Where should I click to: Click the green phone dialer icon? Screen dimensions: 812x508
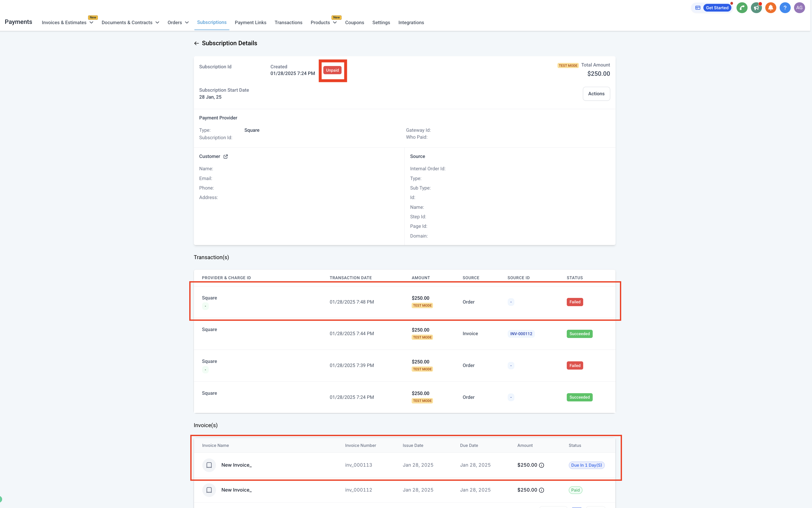point(742,8)
